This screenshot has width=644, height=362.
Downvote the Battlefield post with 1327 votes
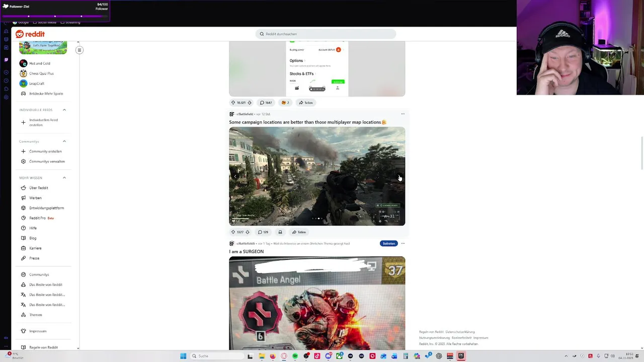[x=247, y=232]
